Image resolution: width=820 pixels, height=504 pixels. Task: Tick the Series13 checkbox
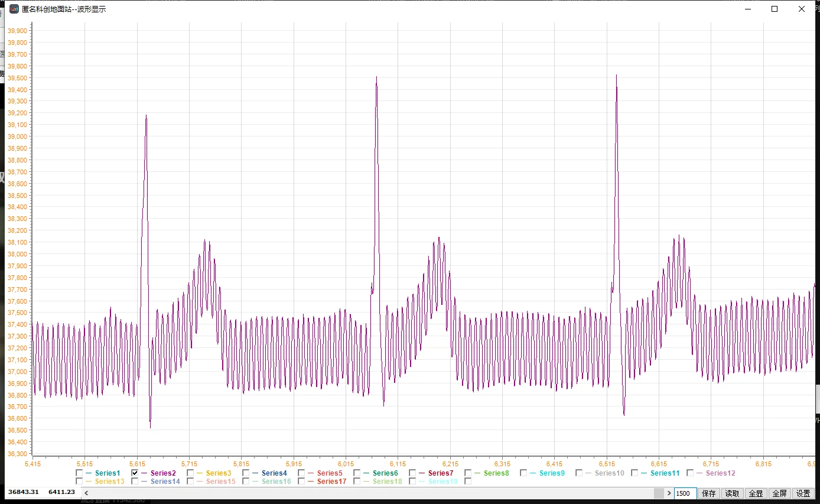79,481
